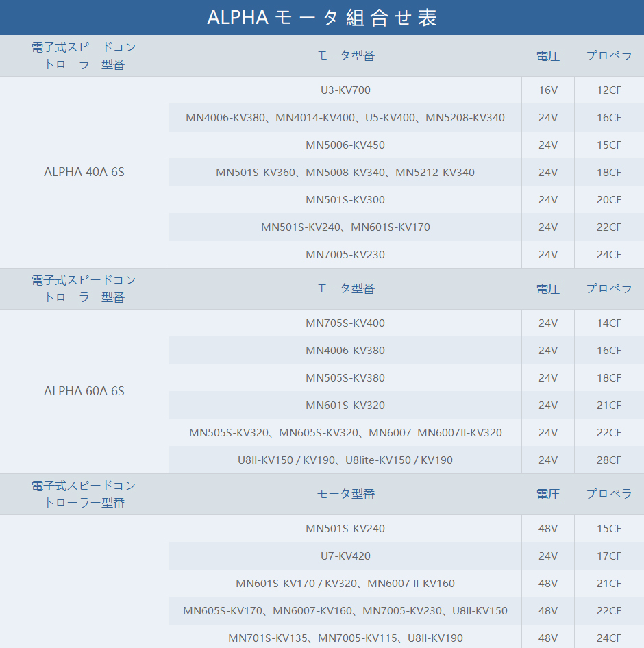The width and height of the screenshot is (644, 648).
Task: Select the 12CF propeller cell
Action: coord(608,90)
